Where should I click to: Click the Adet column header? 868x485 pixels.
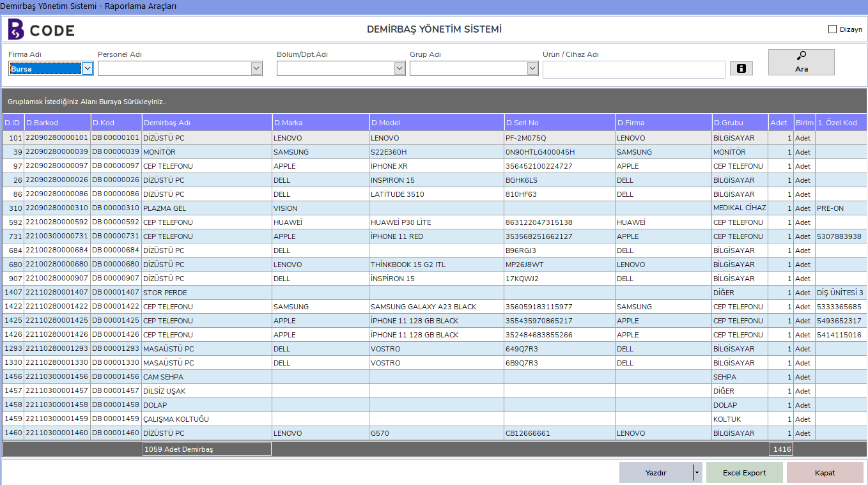[781, 123]
